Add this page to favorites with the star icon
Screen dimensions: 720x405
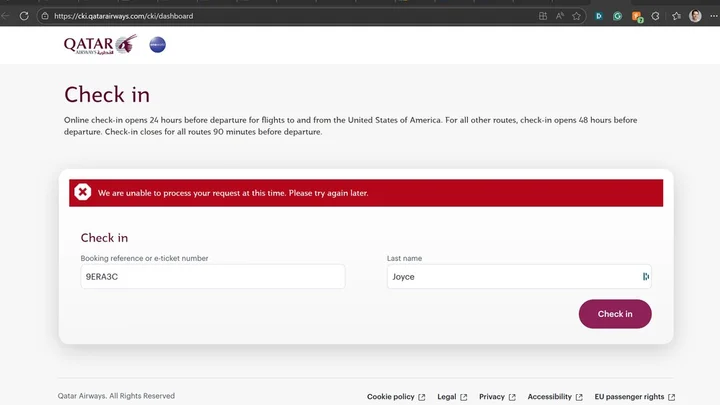click(578, 16)
